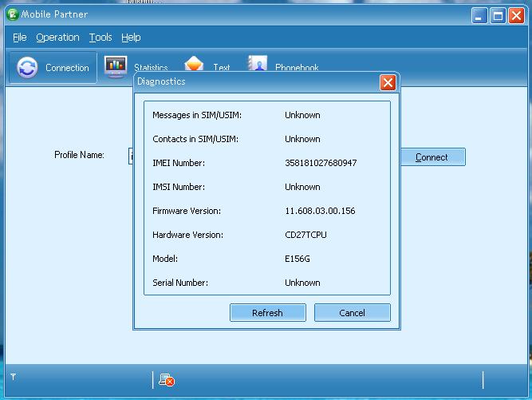Open the Phonebook icon in toolbar

tap(258, 64)
